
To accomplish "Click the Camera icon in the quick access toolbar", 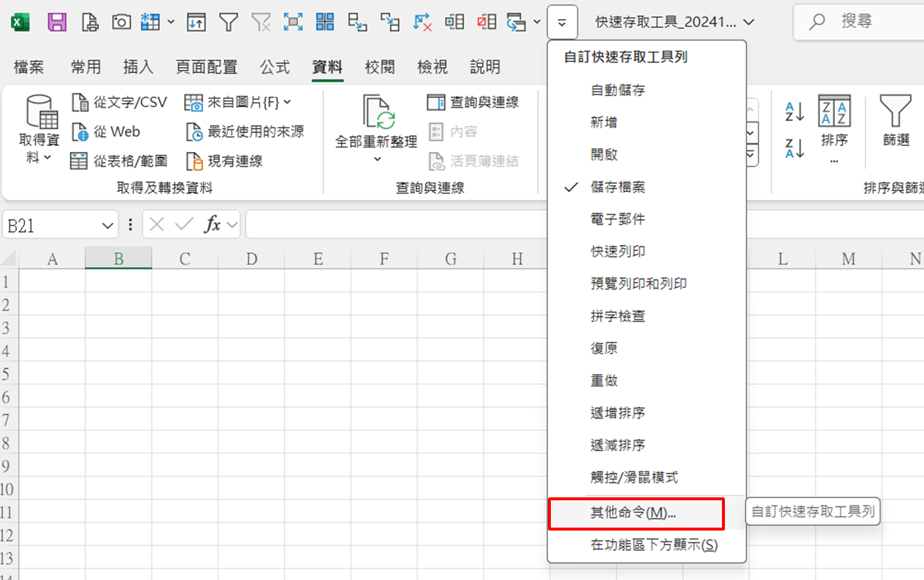I will pos(121,22).
